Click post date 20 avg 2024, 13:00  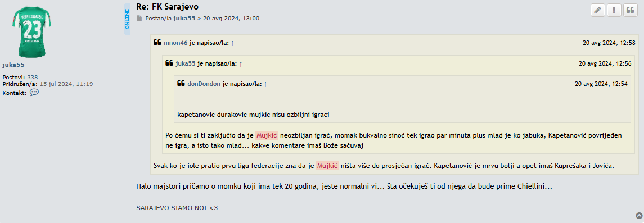[231, 19]
